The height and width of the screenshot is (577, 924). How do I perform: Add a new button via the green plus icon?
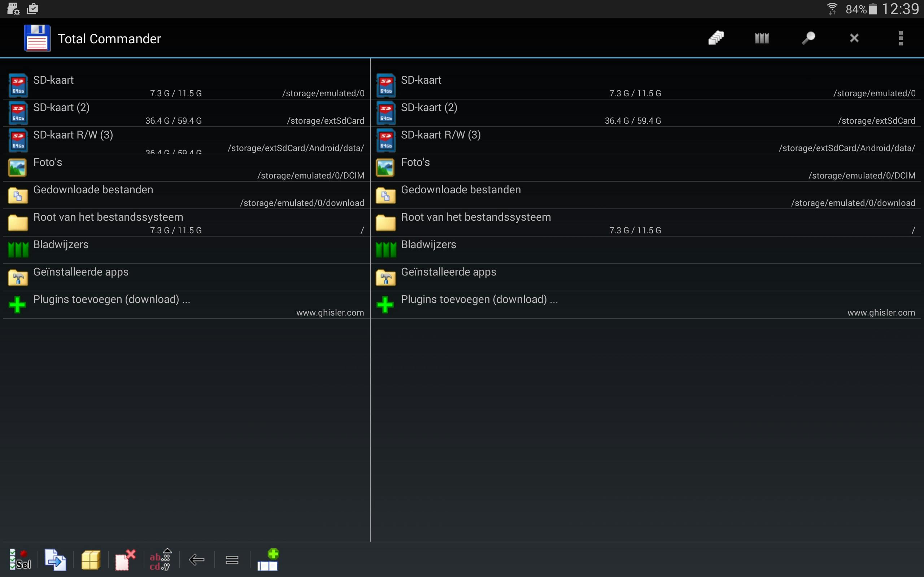click(268, 560)
